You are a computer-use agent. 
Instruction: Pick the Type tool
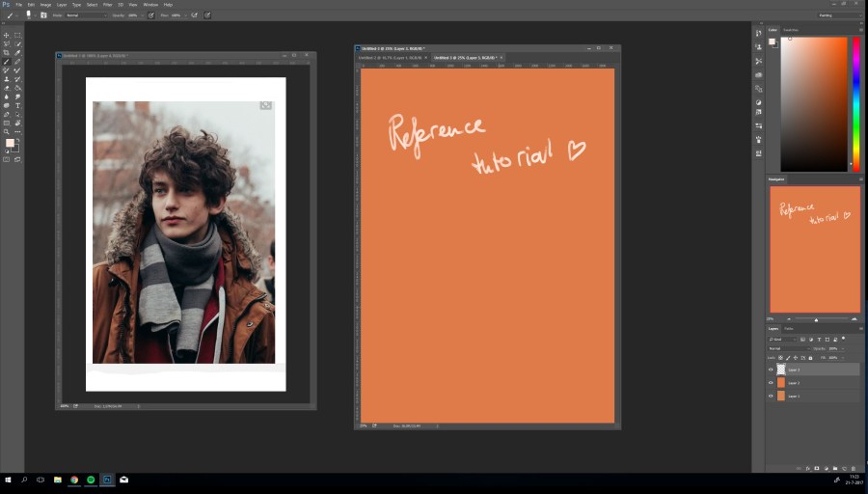coord(17,105)
